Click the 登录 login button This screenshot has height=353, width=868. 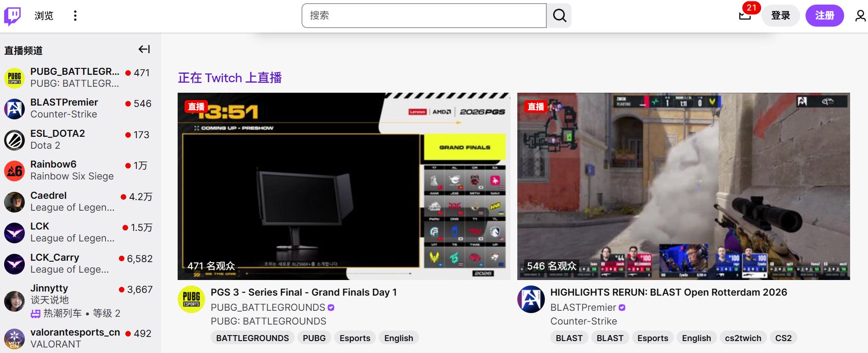[x=780, y=16]
